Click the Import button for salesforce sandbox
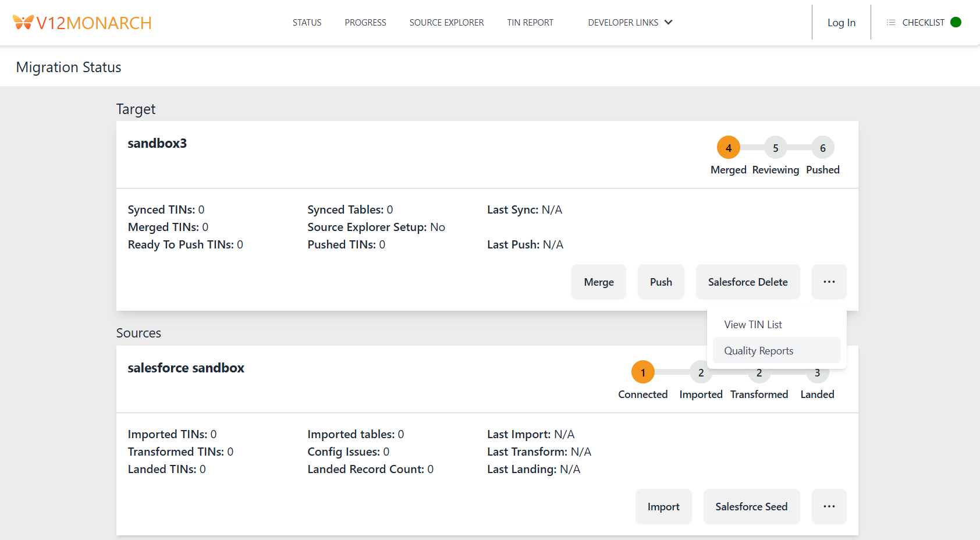 [663, 506]
